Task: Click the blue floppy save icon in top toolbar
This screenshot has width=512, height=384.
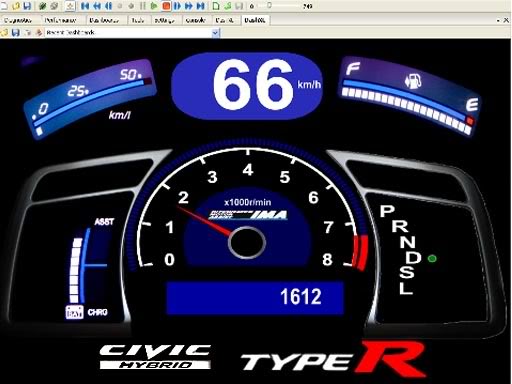Action: (x=27, y=6)
